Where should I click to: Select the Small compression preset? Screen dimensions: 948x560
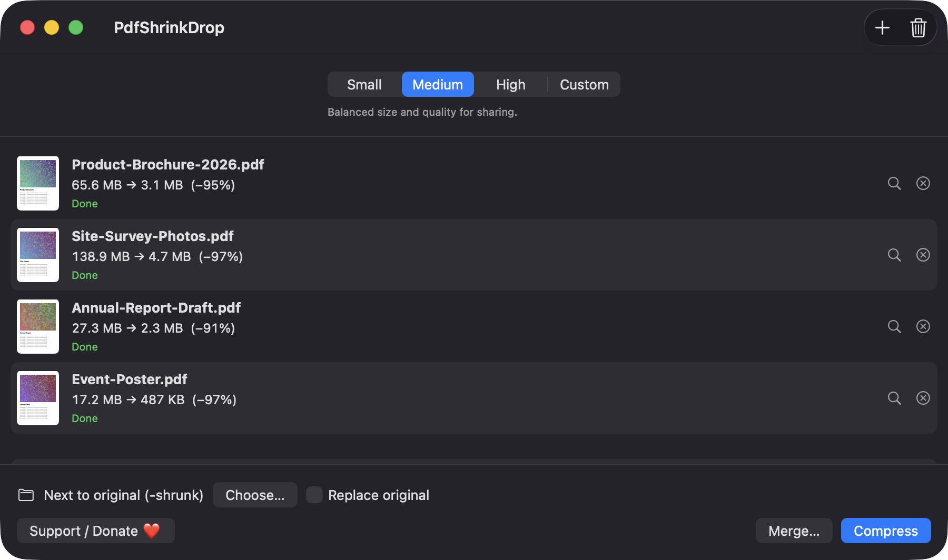[x=364, y=84]
